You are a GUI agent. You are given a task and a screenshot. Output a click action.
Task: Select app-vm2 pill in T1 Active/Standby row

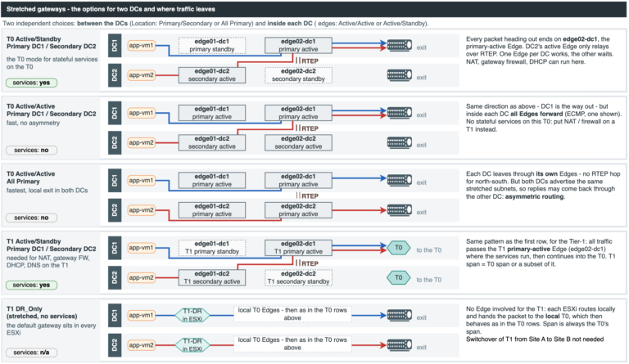tap(142, 277)
